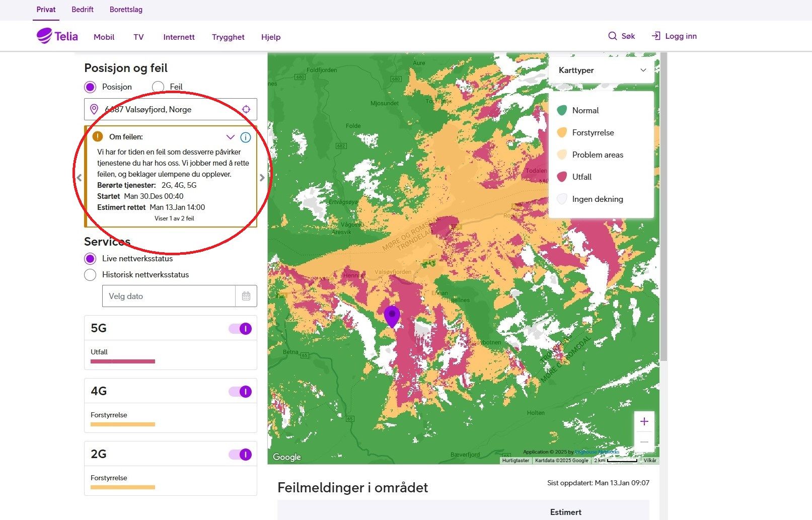Click the Telia logo
812x520 pixels.
[x=56, y=36]
